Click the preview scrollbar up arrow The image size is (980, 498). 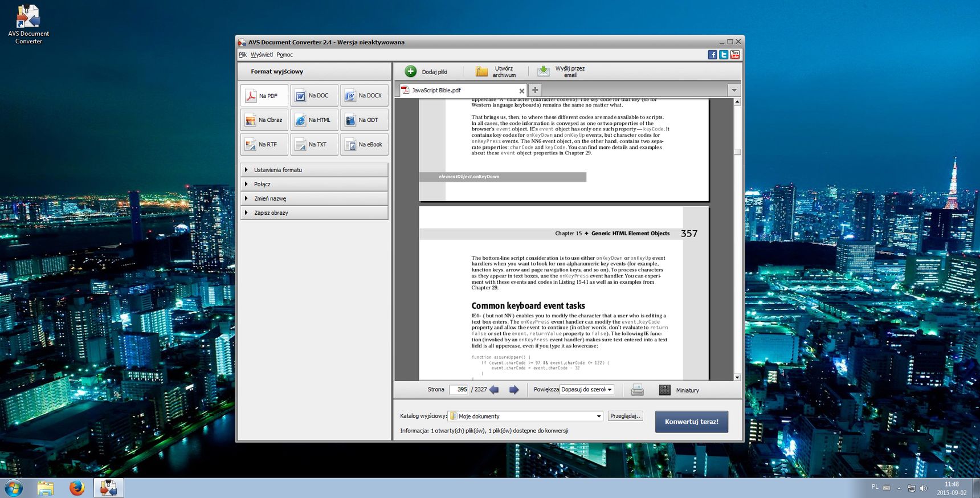(737, 101)
